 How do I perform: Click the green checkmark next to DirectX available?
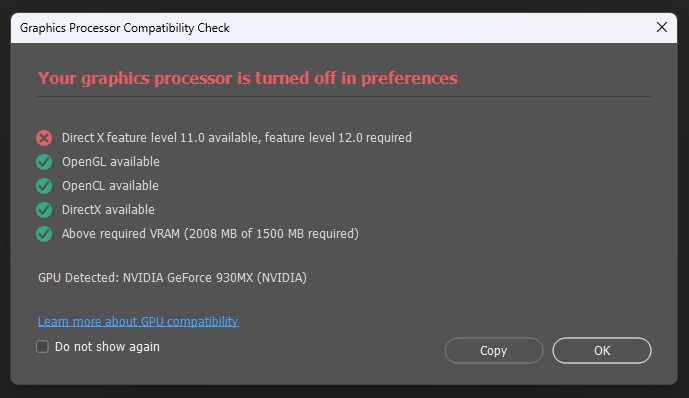(x=44, y=210)
